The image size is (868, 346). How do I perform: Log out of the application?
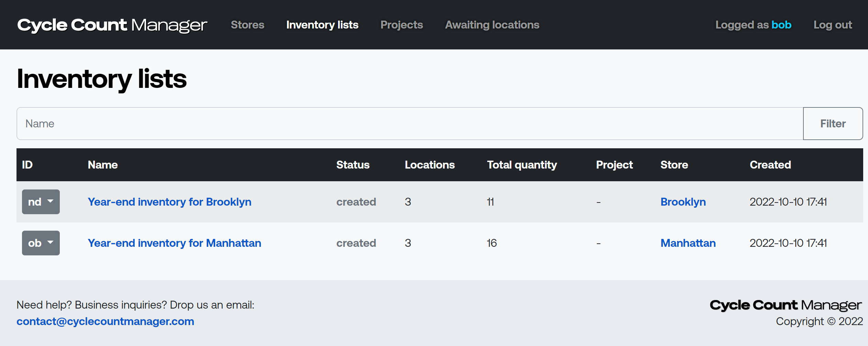[x=833, y=25]
